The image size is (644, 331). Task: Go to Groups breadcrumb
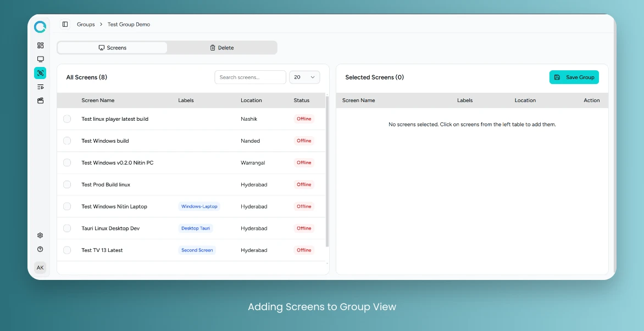pos(86,24)
